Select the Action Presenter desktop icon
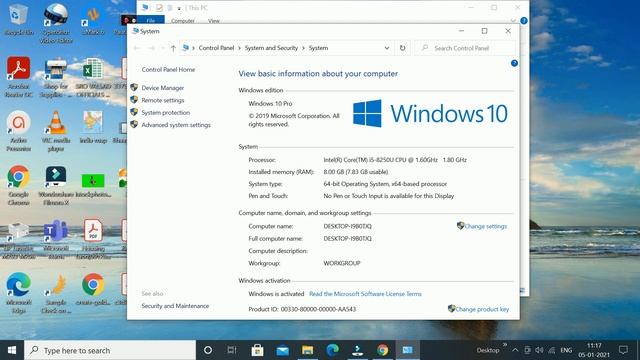Image resolution: width=640 pixels, height=360 pixels. pyautogui.click(x=18, y=131)
